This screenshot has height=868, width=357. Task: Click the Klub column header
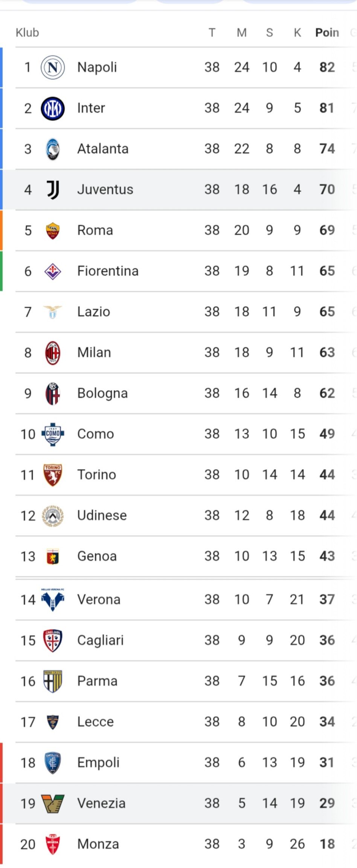[27, 33]
